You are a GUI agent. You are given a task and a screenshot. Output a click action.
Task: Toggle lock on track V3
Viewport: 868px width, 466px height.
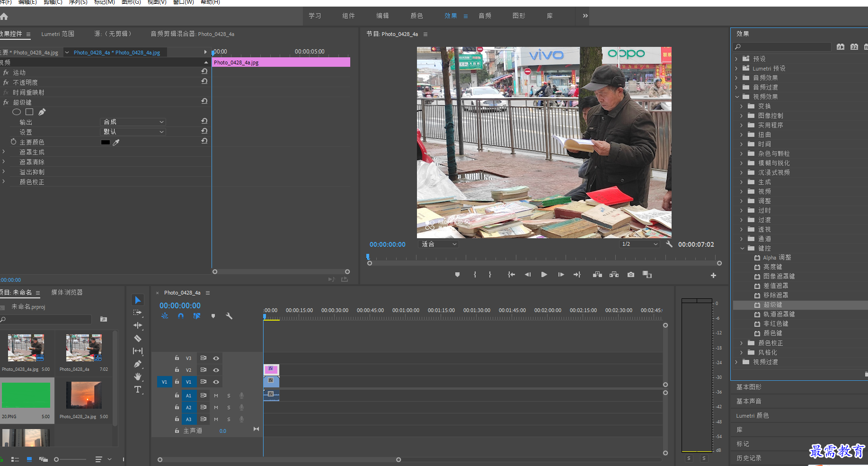click(177, 358)
